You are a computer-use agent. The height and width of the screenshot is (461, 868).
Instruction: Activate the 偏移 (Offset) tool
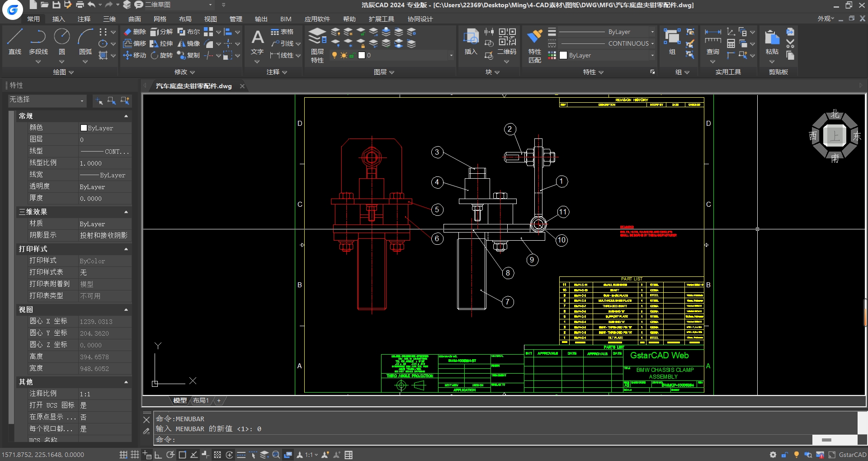tap(135, 43)
